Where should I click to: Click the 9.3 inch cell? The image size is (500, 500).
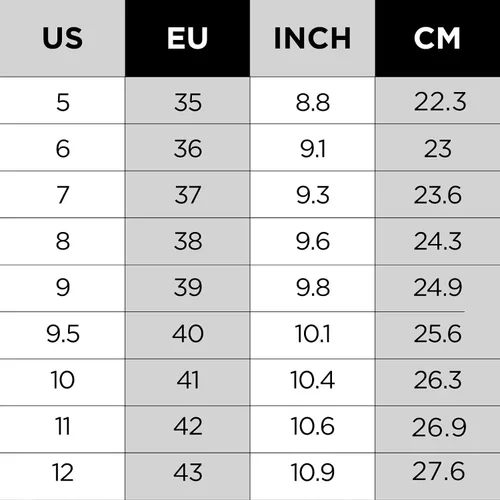pyautogui.click(x=312, y=195)
